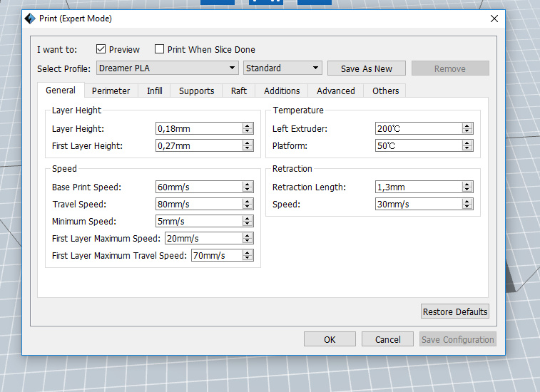Close the Print Expert Mode dialog

point(494,19)
